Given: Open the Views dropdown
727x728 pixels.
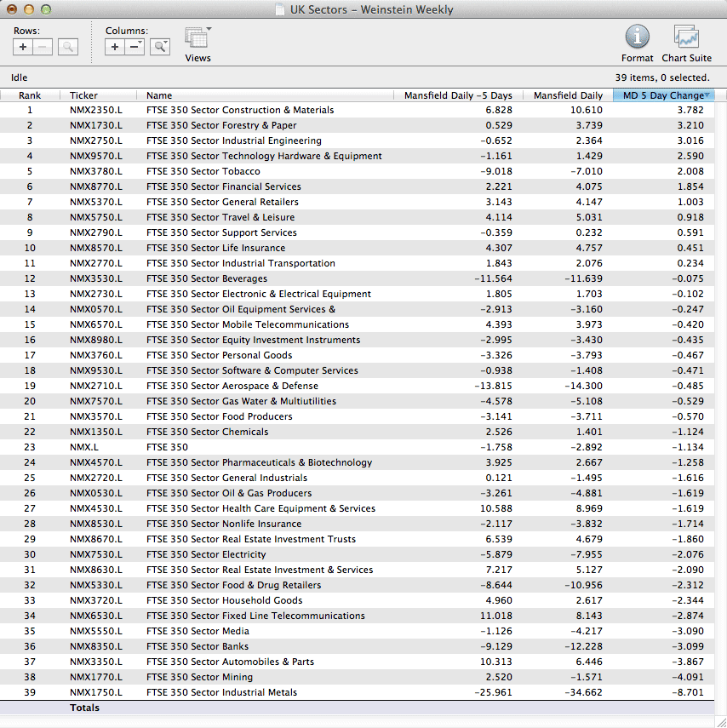Looking at the screenshot, I should pos(197,39).
